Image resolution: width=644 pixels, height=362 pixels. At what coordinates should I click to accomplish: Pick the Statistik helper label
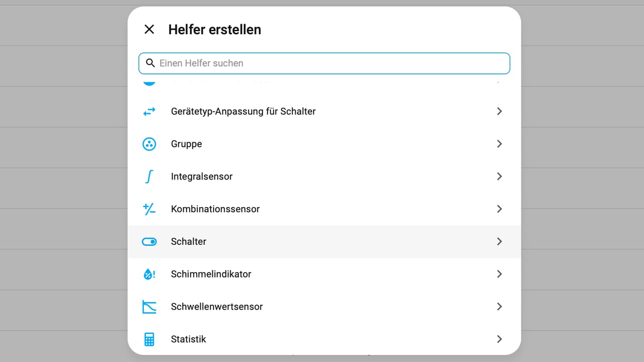point(189,339)
